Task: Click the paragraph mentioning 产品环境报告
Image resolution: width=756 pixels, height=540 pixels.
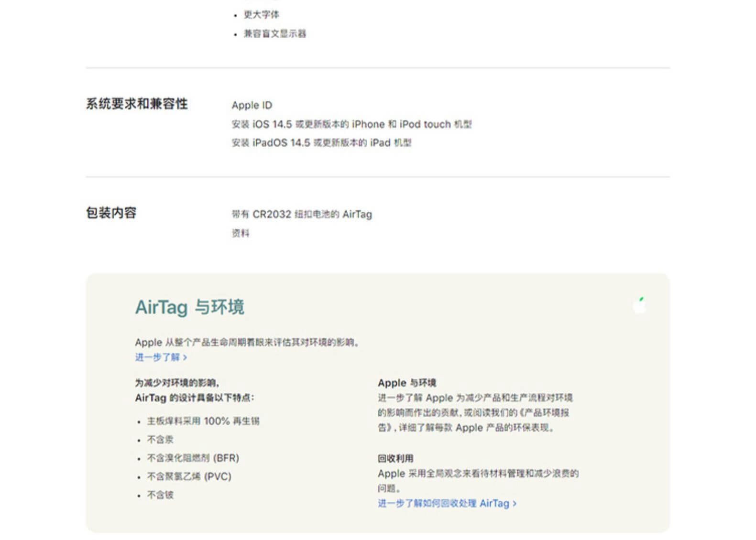Action: (x=475, y=412)
